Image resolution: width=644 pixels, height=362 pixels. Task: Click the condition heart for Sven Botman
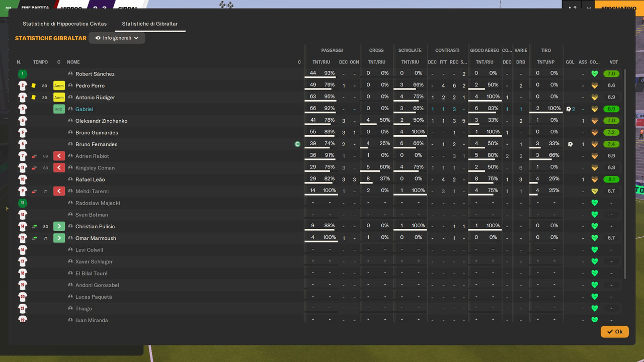(594, 215)
